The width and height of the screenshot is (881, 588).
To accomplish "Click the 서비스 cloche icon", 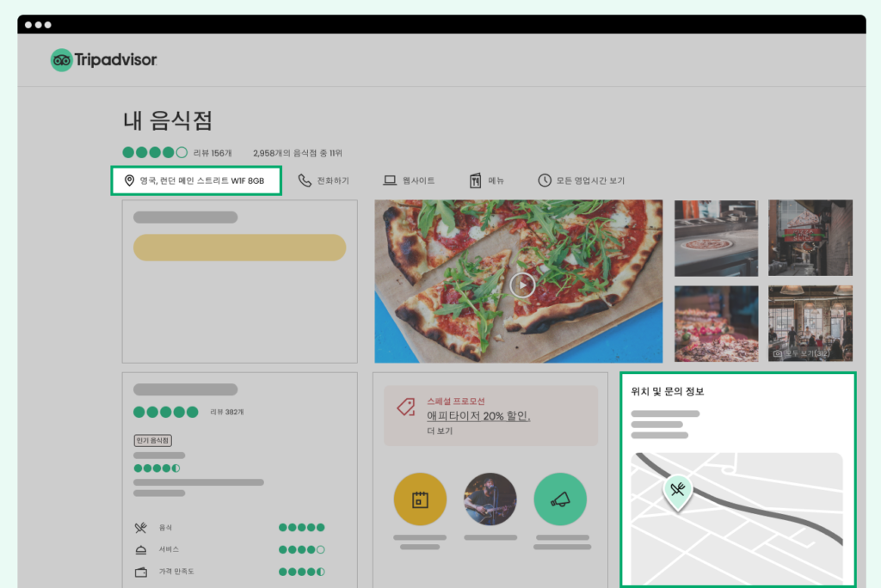I will 140,550.
